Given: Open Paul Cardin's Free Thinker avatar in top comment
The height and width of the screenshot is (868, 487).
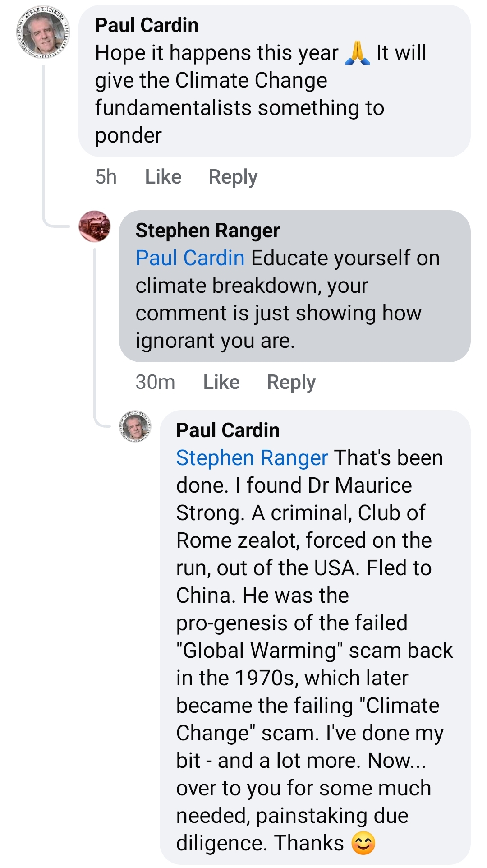Looking at the screenshot, I should (43, 33).
